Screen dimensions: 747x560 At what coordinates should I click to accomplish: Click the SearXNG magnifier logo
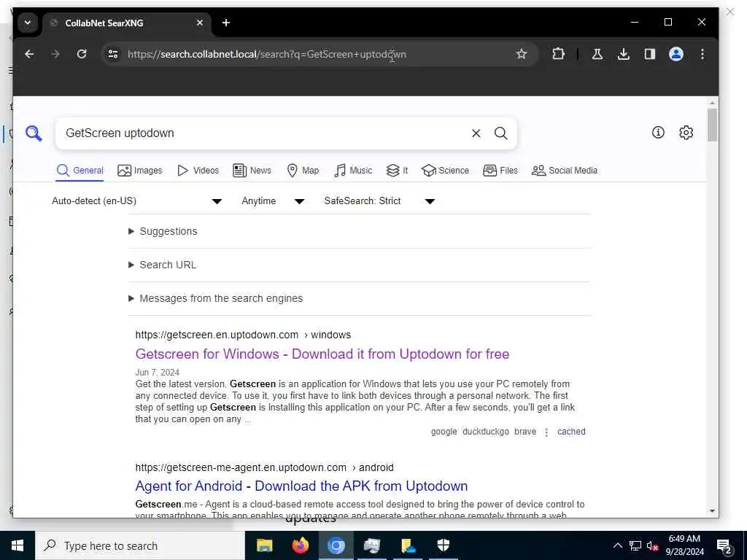pyautogui.click(x=34, y=133)
